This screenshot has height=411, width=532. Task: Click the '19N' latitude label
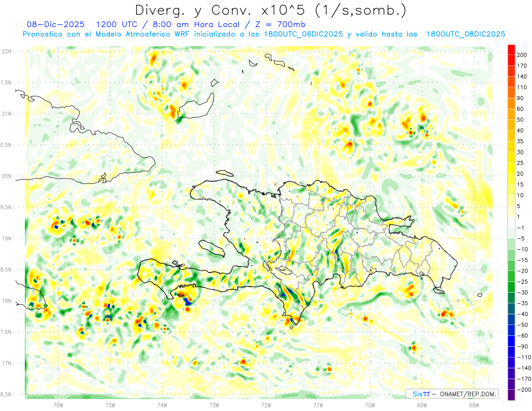(7, 239)
